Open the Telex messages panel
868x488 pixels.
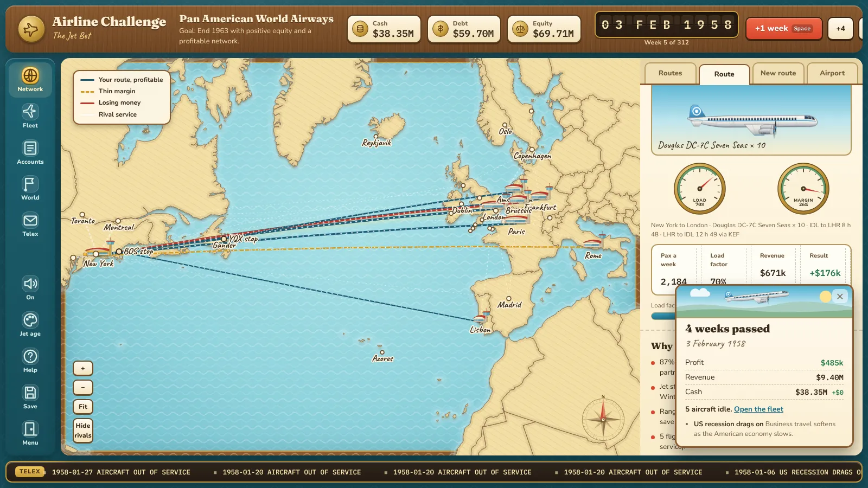tap(30, 224)
